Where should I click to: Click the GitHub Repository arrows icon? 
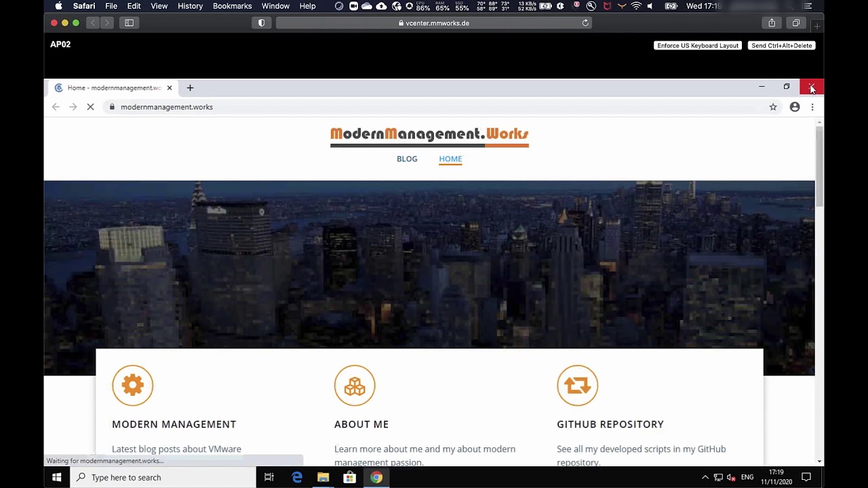pyautogui.click(x=578, y=386)
